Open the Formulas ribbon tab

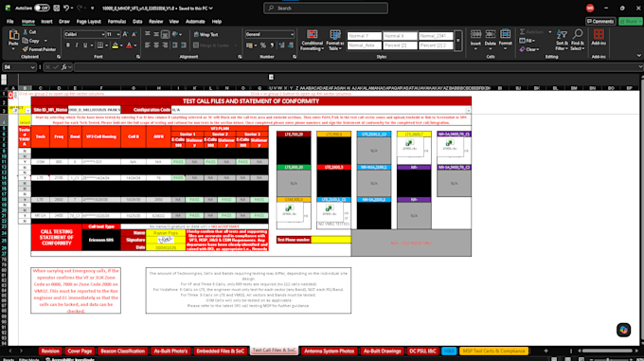tap(116, 22)
